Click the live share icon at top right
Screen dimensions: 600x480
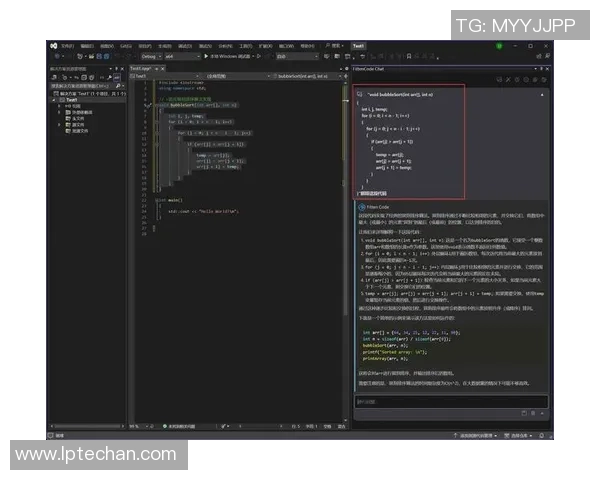pyautogui.click(x=539, y=56)
